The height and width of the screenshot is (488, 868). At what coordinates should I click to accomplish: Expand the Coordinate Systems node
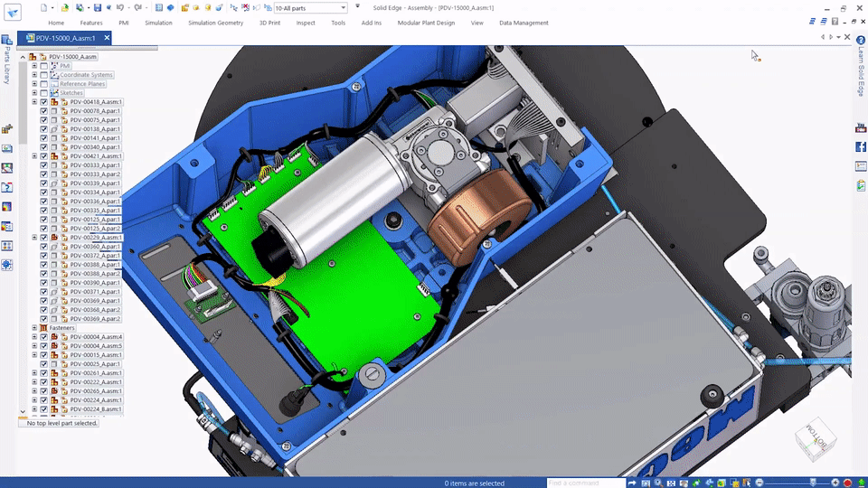tap(34, 75)
